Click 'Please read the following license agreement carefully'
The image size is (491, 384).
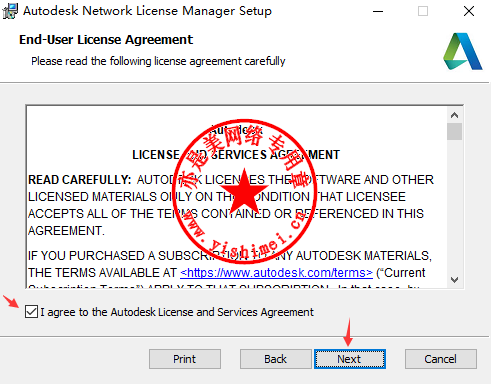[x=158, y=61]
